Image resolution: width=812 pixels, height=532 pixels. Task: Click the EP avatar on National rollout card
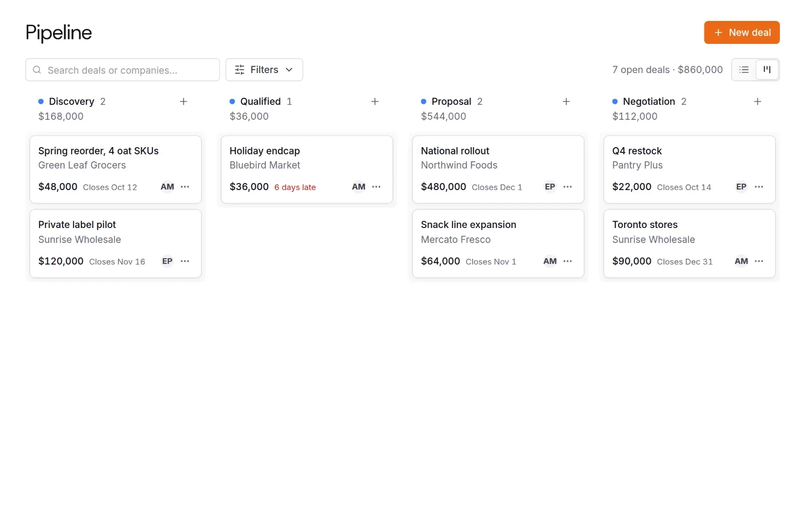click(x=550, y=187)
